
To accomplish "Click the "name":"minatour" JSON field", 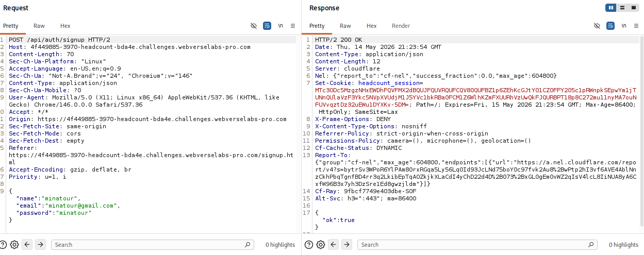I will pos(48,198).
